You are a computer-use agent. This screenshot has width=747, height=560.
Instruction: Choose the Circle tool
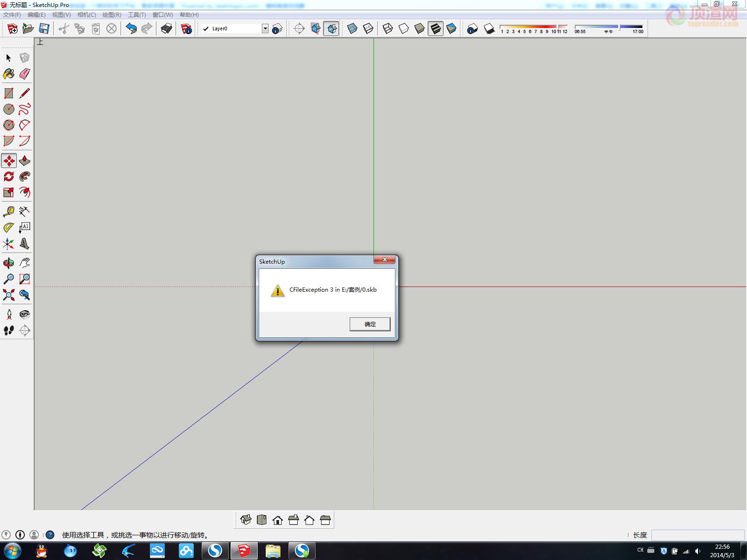(x=8, y=109)
